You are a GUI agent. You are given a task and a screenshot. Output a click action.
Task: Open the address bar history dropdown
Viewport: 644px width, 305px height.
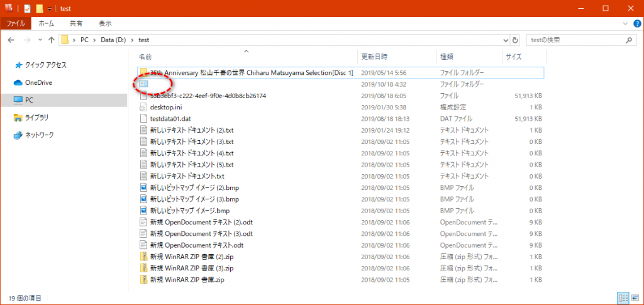tap(504, 40)
